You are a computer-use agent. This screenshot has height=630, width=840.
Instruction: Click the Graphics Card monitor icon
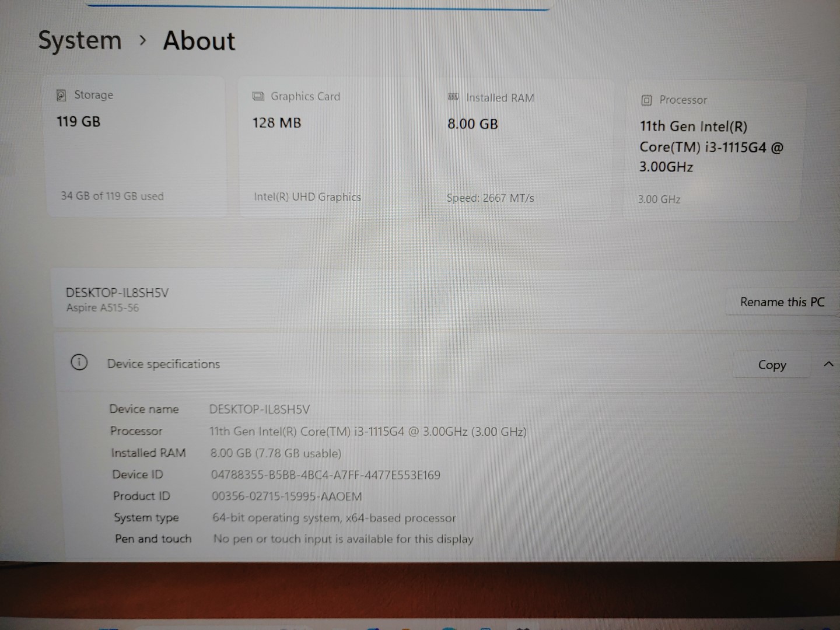tap(258, 96)
